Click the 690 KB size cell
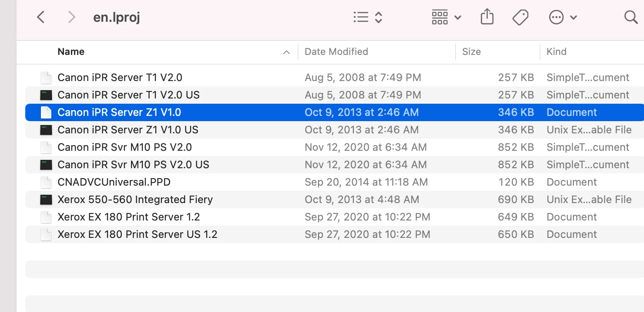The image size is (644, 312). (516, 200)
